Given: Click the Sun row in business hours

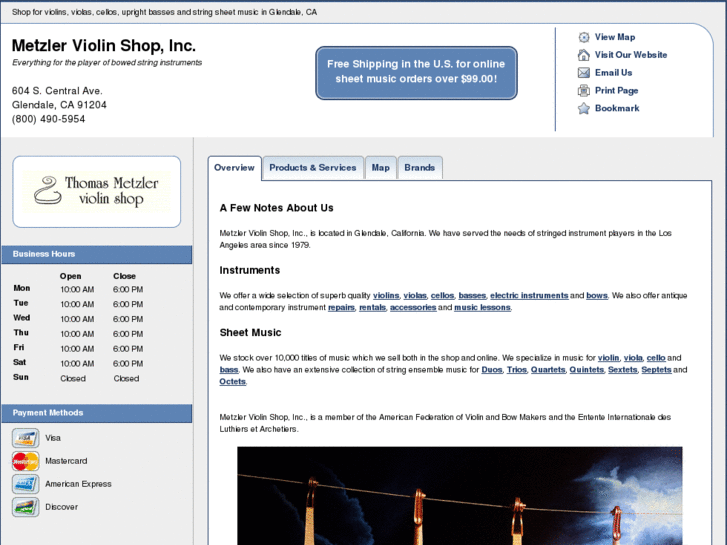Looking at the screenshot, I should [77, 378].
